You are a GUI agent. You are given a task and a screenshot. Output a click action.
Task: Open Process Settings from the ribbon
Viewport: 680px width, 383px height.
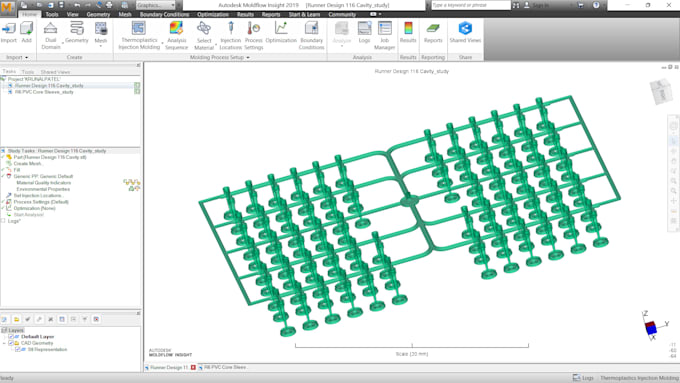click(254, 36)
